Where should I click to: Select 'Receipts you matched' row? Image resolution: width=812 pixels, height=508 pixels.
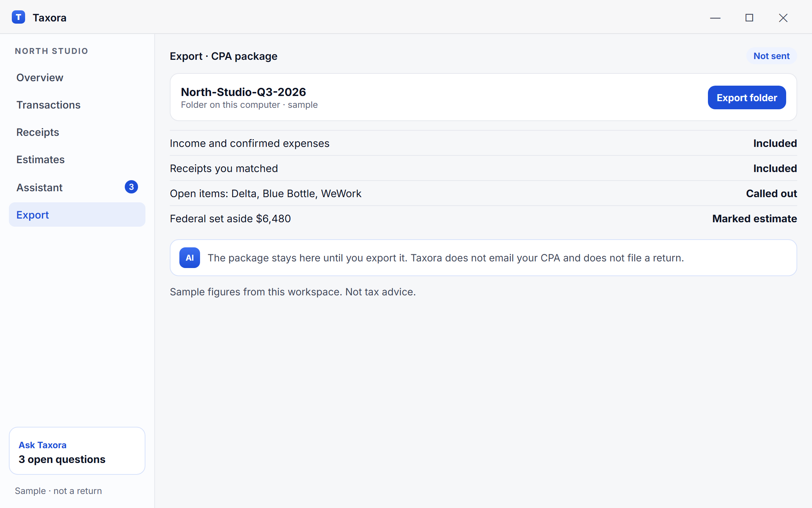[x=483, y=168]
